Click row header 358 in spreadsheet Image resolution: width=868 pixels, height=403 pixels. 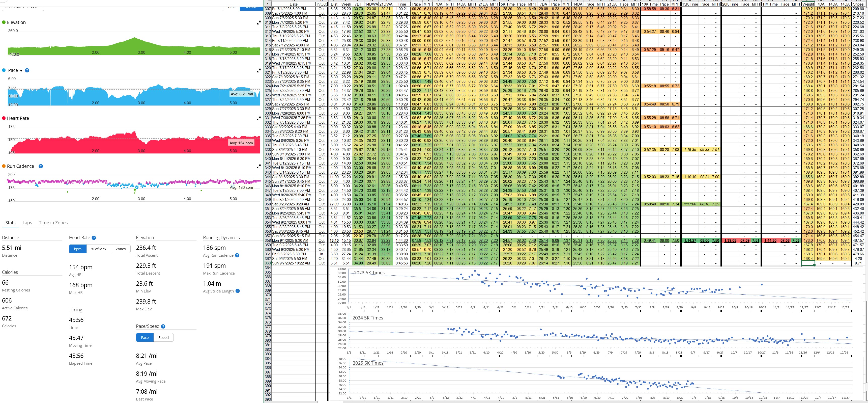pos(268,240)
